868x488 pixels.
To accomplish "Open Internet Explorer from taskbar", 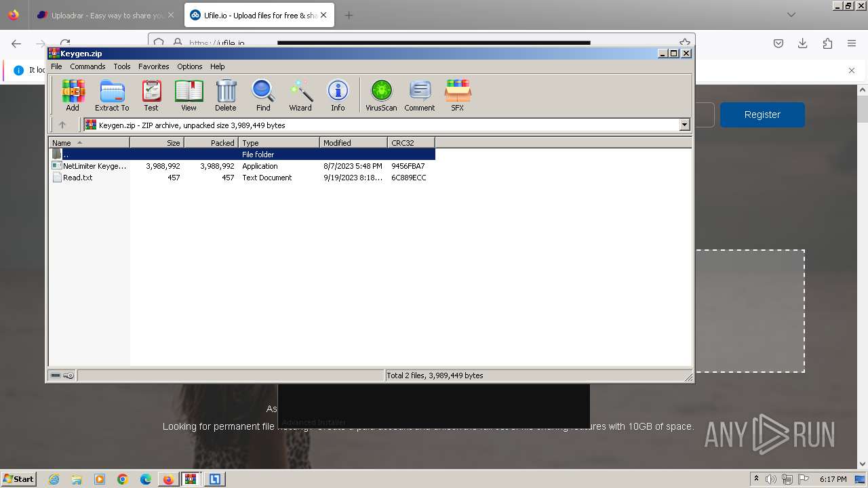I will point(54,479).
